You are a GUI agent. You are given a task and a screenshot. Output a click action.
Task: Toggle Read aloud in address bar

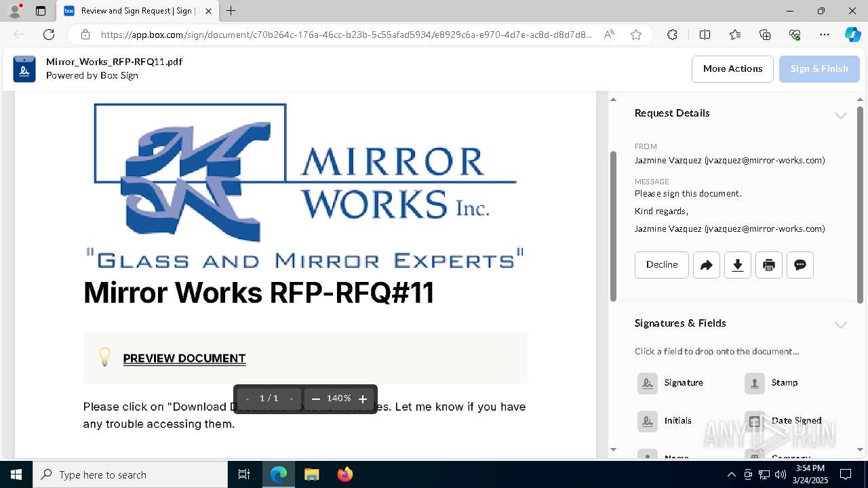(609, 35)
